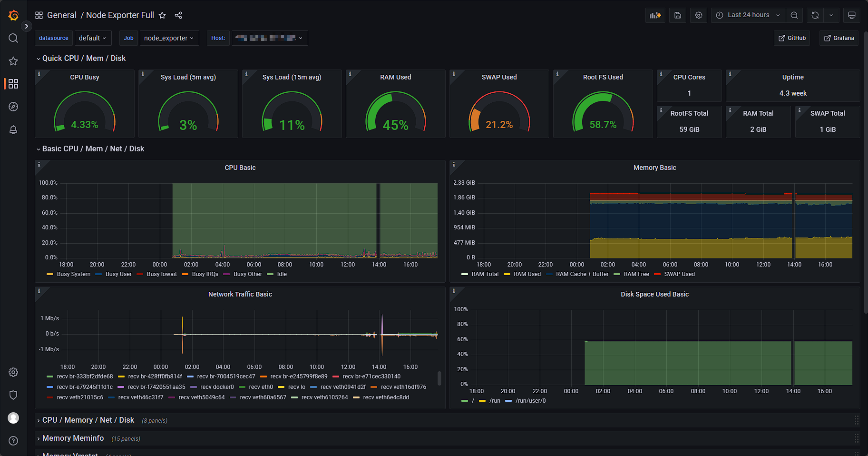Open the CPU Basic panel title menu
Viewport: 868px width, 456px height.
pyautogui.click(x=240, y=168)
